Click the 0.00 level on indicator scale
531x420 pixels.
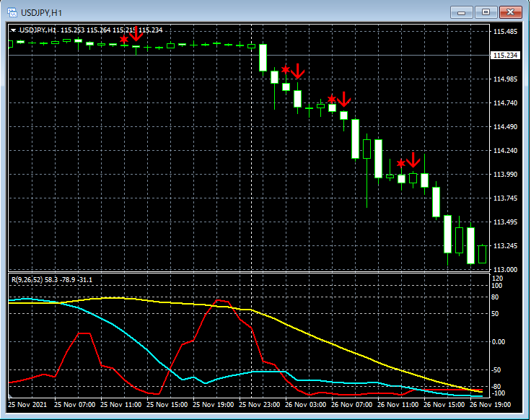coord(499,342)
